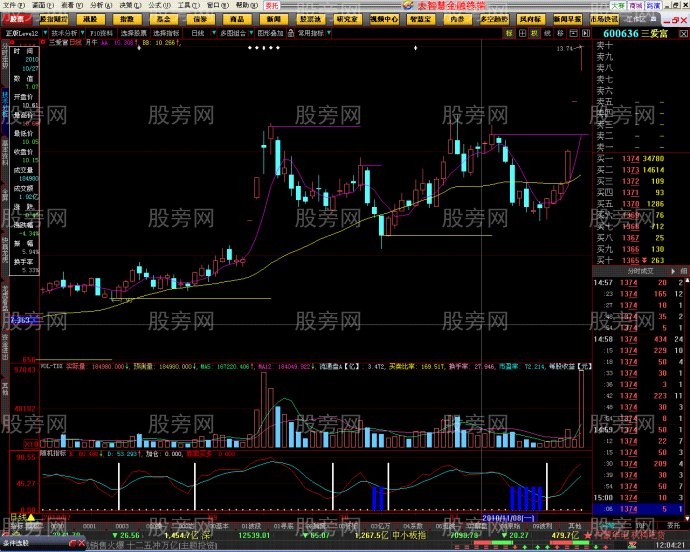Click the 内参 toolbar button
Viewport: 690px width, 552px height.
(x=458, y=19)
